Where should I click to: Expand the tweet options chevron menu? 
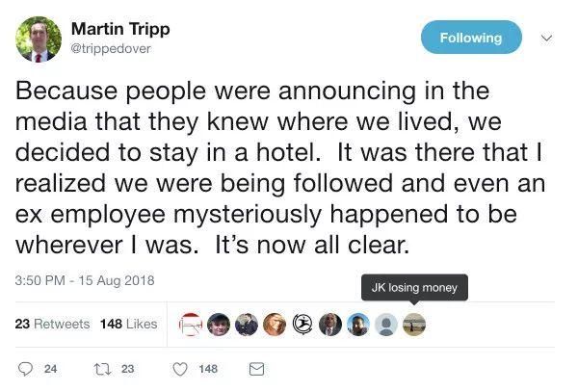click(548, 39)
